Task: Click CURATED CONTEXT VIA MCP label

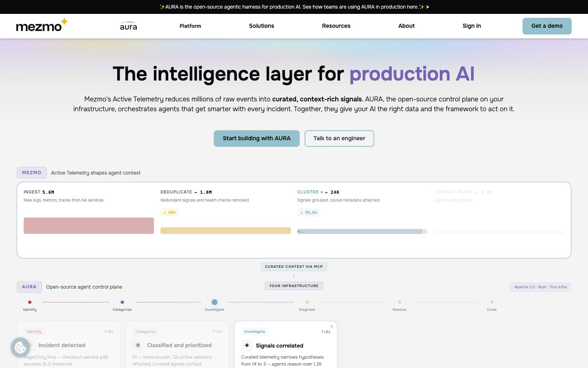Action: coord(294,267)
